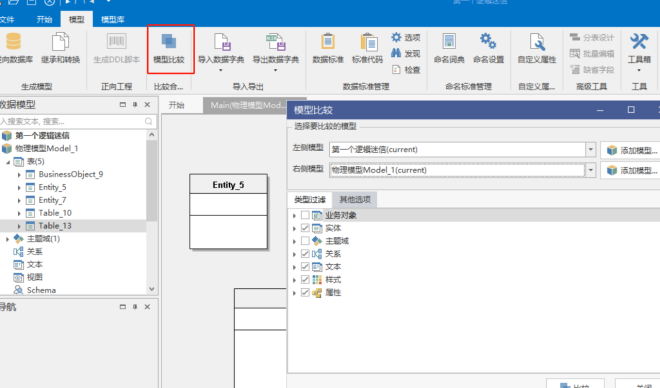Pin the 数据模型 panel
The height and width of the screenshot is (388, 660).
[x=135, y=104]
